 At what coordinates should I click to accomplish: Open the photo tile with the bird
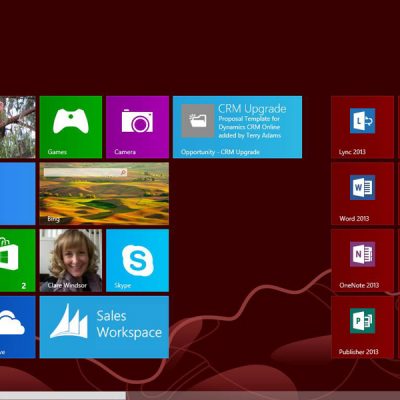(x=18, y=127)
